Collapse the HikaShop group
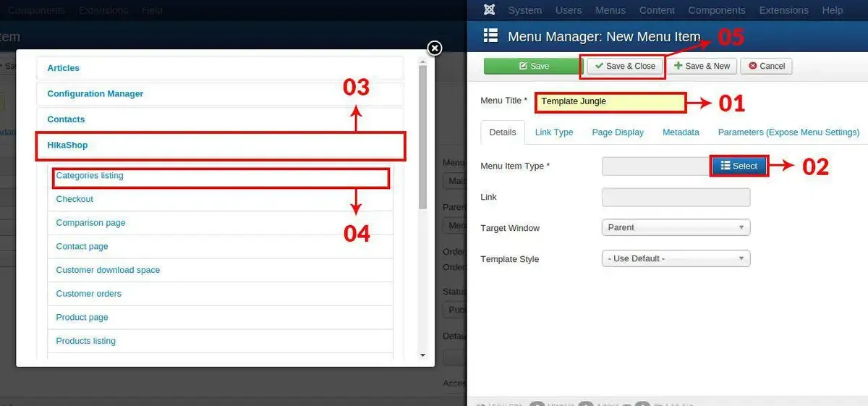Viewport: 868px width, 406px height. 220,145
